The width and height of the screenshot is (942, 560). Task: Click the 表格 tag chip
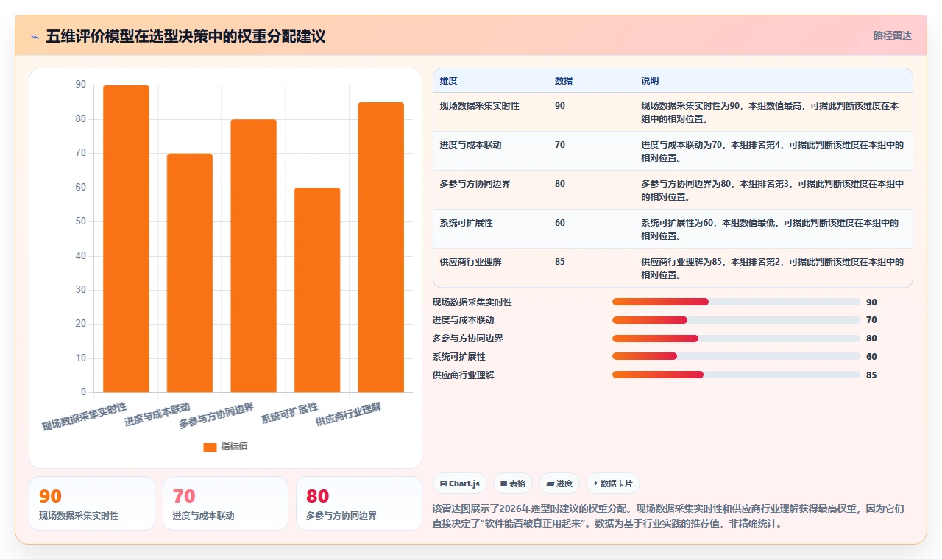click(x=512, y=483)
